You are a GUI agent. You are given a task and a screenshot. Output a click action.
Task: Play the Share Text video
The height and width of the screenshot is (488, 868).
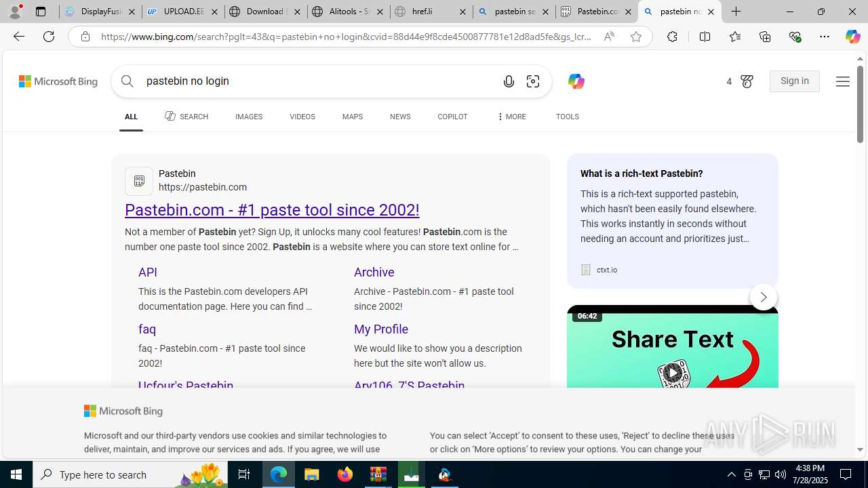coord(672,373)
